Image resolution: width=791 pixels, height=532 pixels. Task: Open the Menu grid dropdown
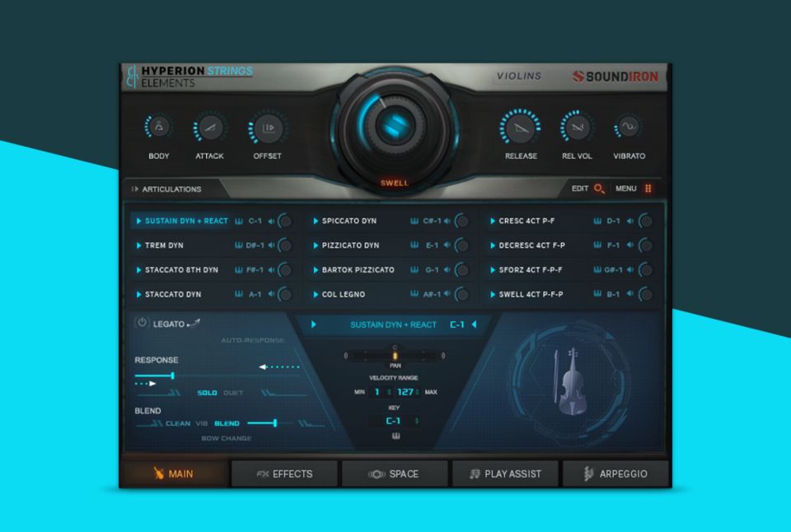tap(648, 189)
